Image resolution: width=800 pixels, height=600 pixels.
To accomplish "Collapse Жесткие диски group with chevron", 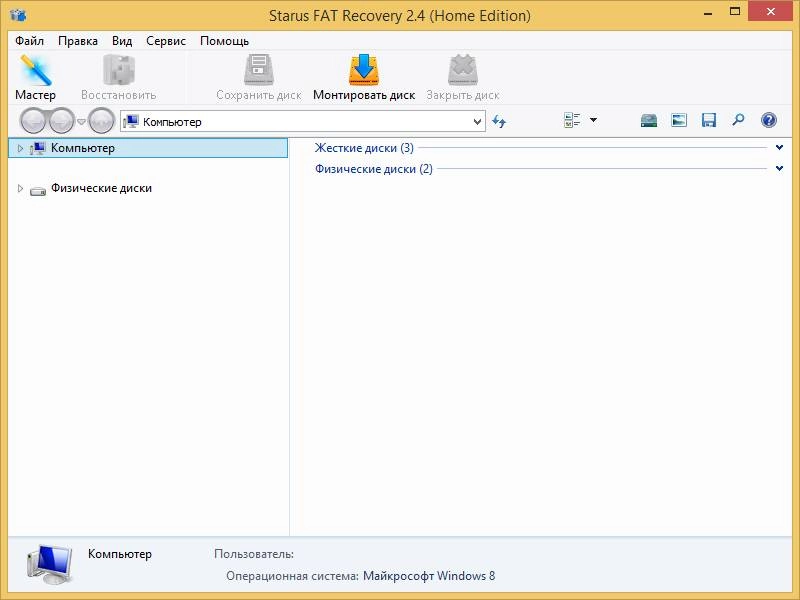I will pyautogui.click(x=779, y=147).
